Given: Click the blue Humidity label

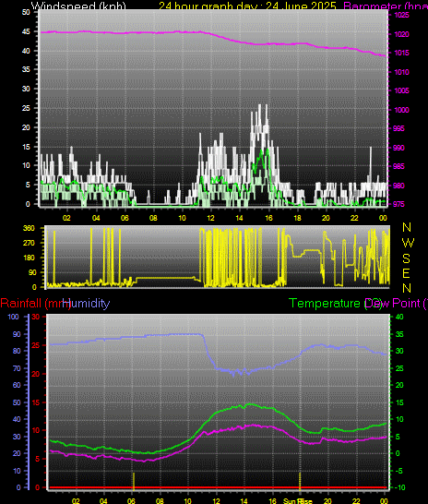Looking at the screenshot, I should click(x=86, y=304).
